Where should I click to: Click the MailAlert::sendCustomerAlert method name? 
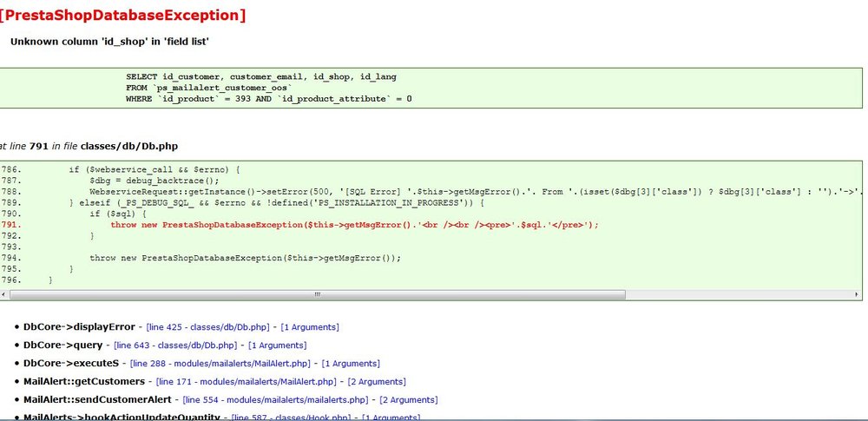click(97, 399)
